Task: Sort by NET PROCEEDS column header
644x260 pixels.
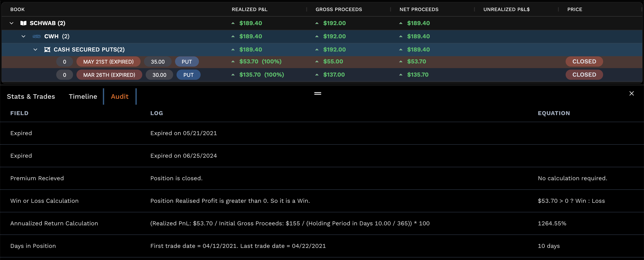Action: coord(419,10)
